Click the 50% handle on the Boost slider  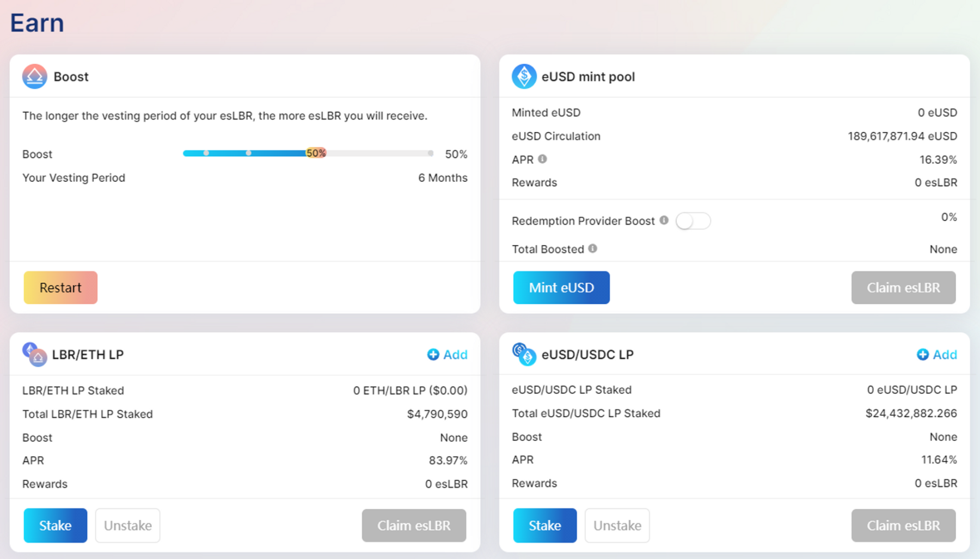pos(316,153)
